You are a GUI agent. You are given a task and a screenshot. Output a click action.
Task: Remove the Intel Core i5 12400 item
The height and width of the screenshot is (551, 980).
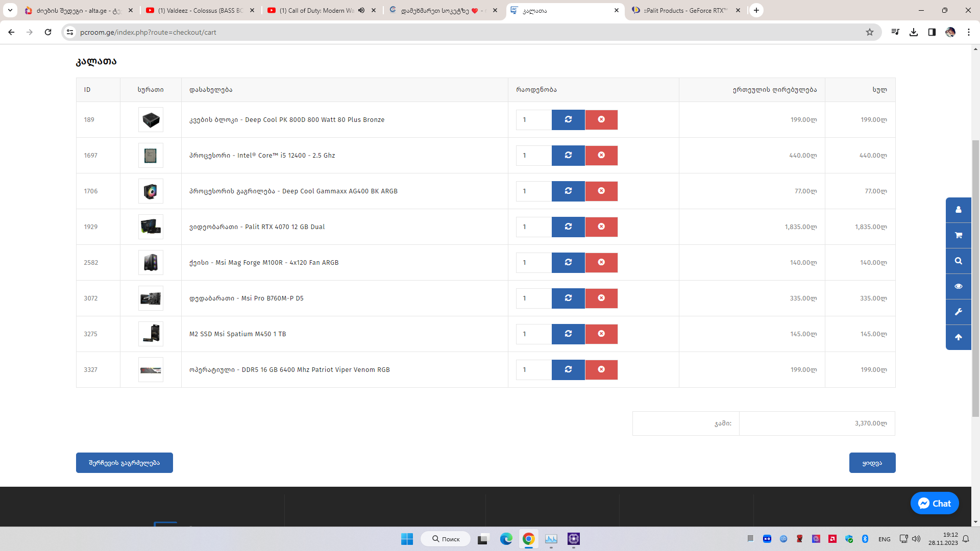(x=601, y=155)
